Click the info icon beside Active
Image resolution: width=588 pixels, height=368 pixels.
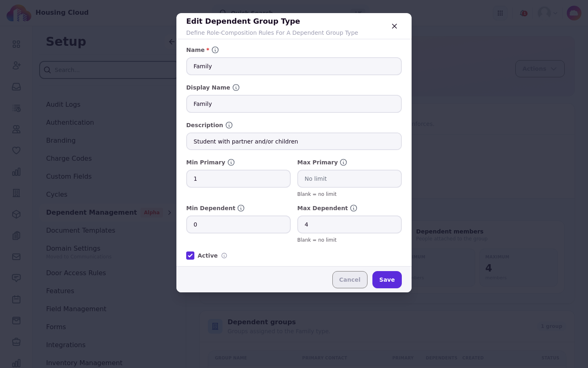[x=224, y=256]
